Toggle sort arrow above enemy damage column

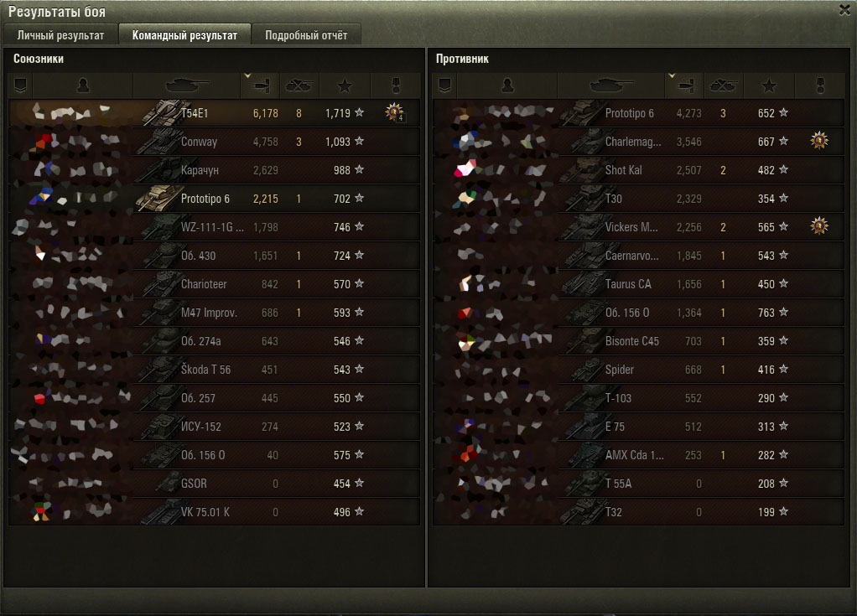(x=672, y=76)
